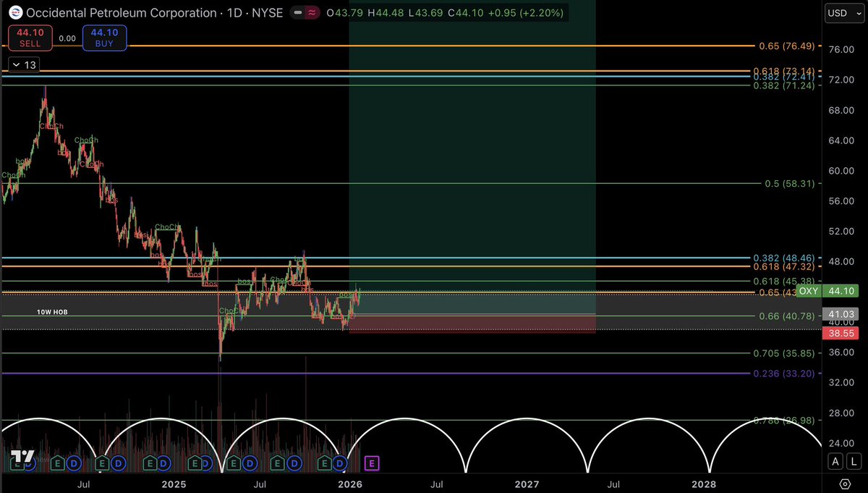868x493 pixels.
Task: Click the 2026 label on time axis
Action: pyautogui.click(x=350, y=483)
